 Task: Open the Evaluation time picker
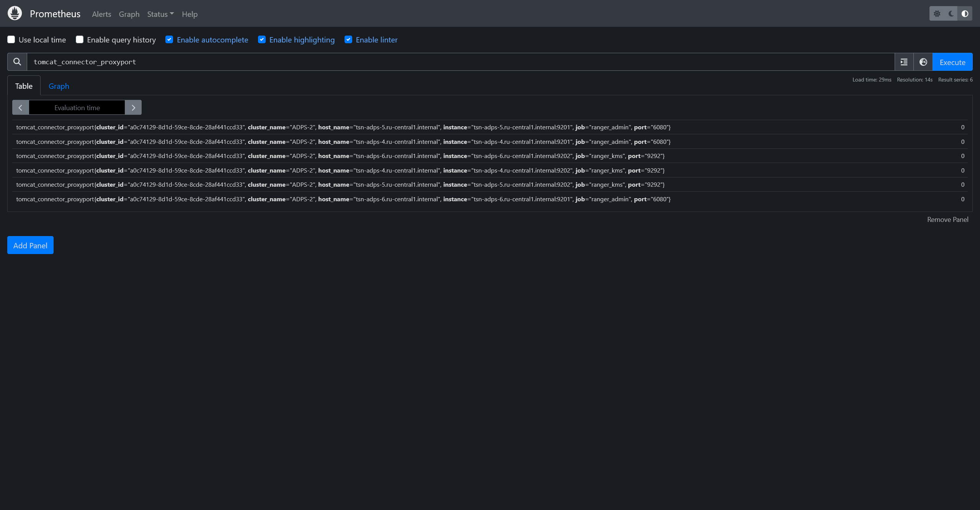[x=77, y=107]
